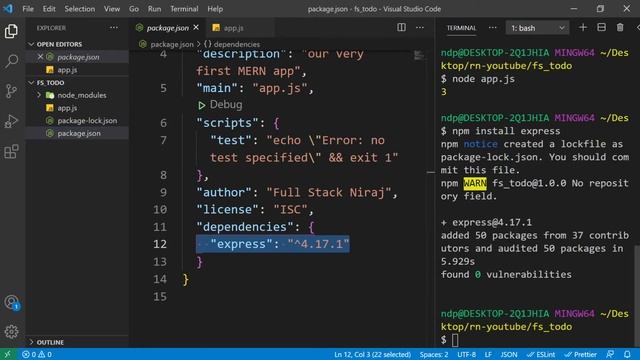
Task: Open the Go menu
Action: pyautogui.click(x=134, y=9)
